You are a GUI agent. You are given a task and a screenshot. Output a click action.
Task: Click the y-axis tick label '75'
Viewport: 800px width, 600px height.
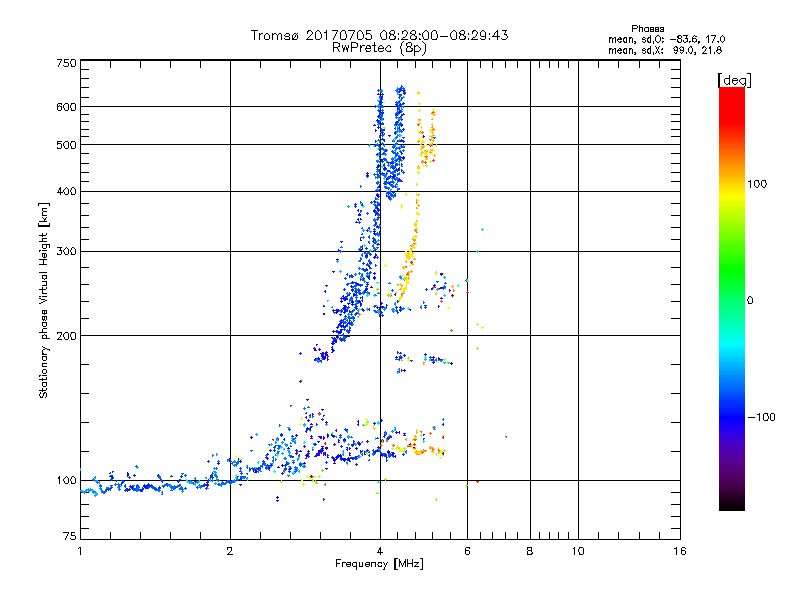click(x=70, y=536)
